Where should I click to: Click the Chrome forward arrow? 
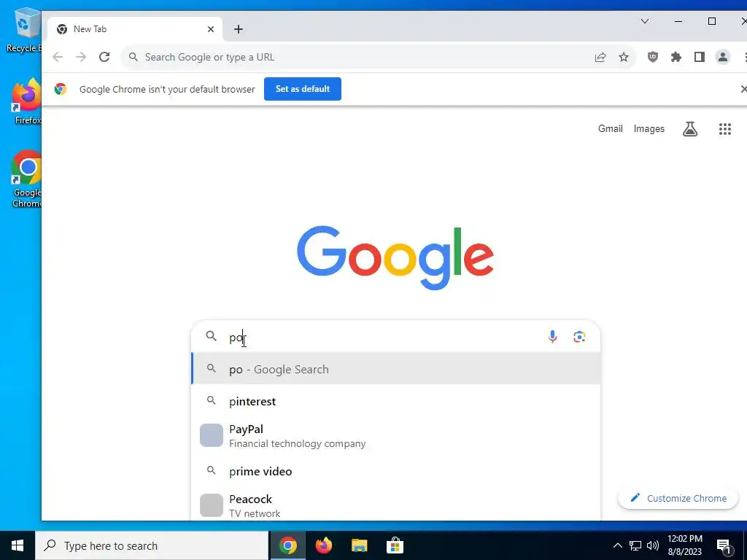pos(81,57)
